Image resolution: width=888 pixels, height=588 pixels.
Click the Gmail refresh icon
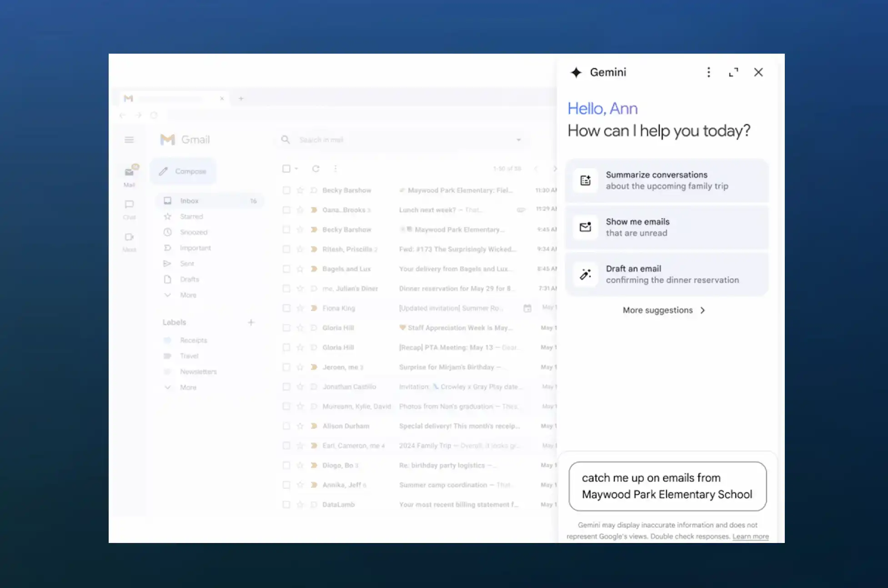[316, 169]
